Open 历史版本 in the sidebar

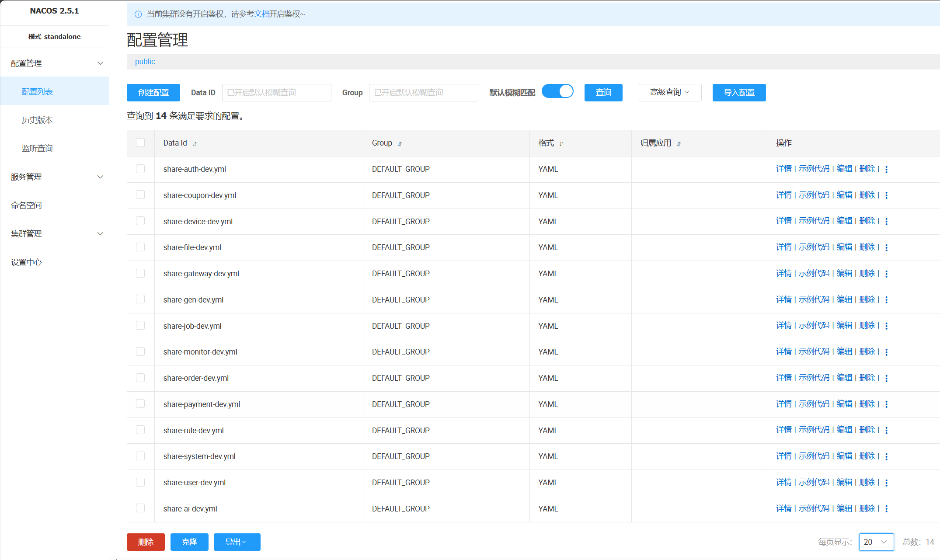tap(37, 120)
